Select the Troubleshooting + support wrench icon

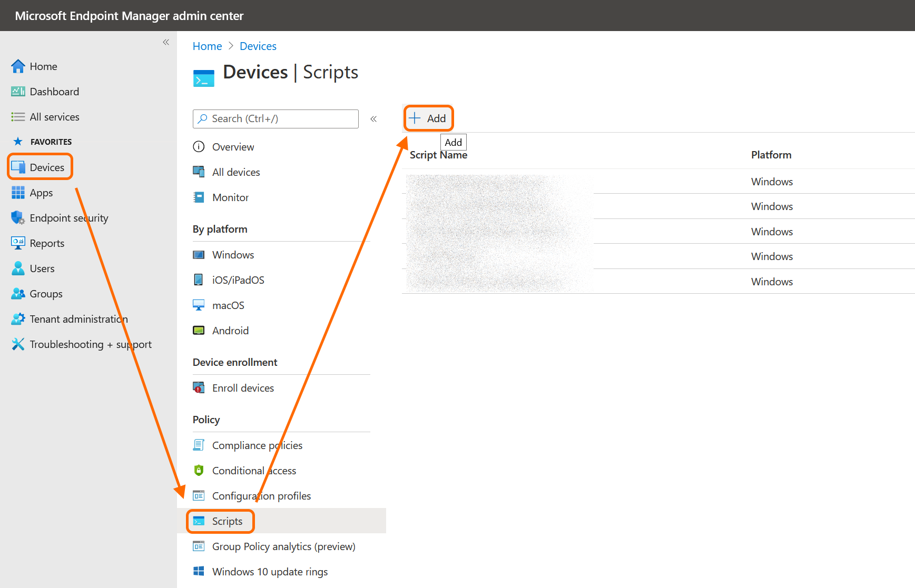click(x=18, y=344)
